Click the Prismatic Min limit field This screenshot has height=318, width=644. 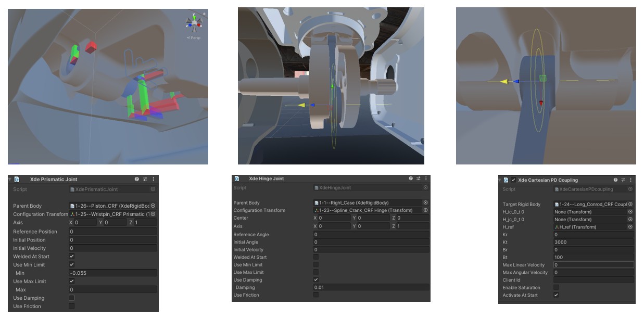112,273
